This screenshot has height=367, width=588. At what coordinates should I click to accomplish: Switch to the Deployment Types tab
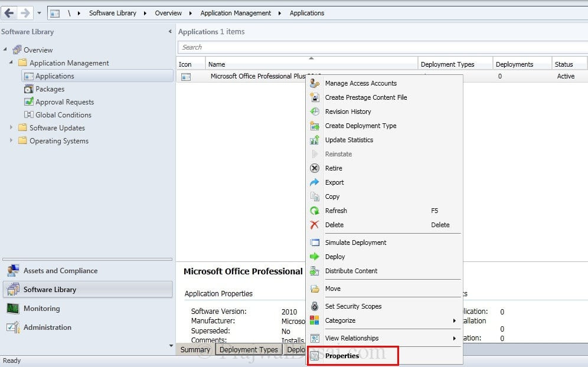click(x=249, y=350)
